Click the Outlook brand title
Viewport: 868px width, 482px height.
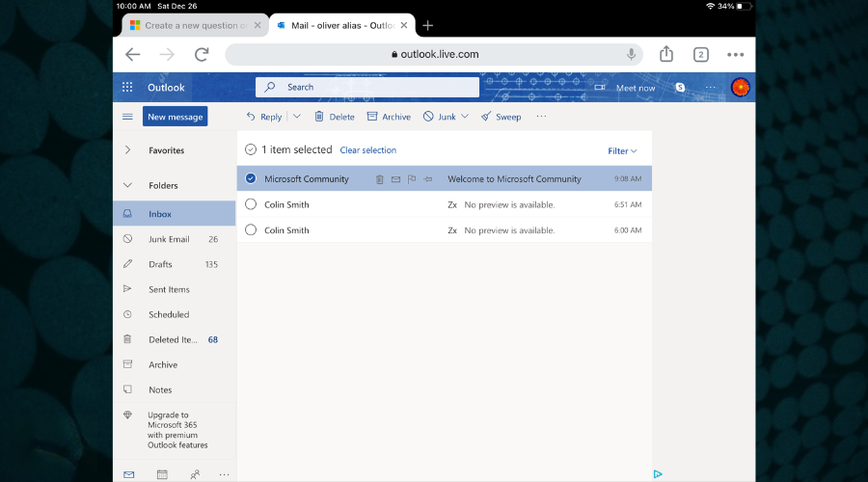pyautogui.click(x=166, y=88)
